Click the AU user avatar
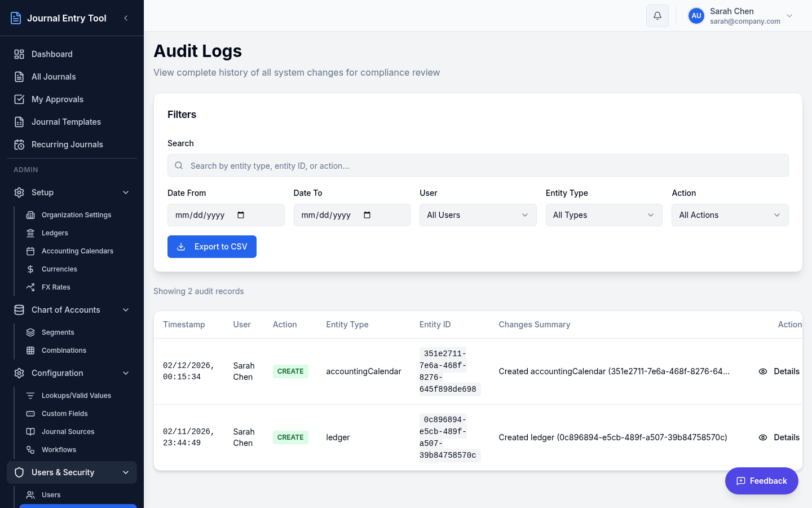 pos(696,16)
